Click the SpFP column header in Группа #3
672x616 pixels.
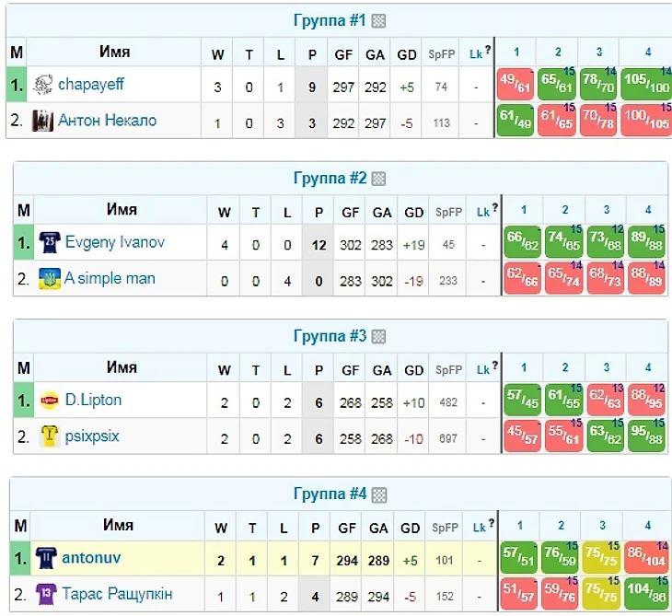tap(448, 370)
